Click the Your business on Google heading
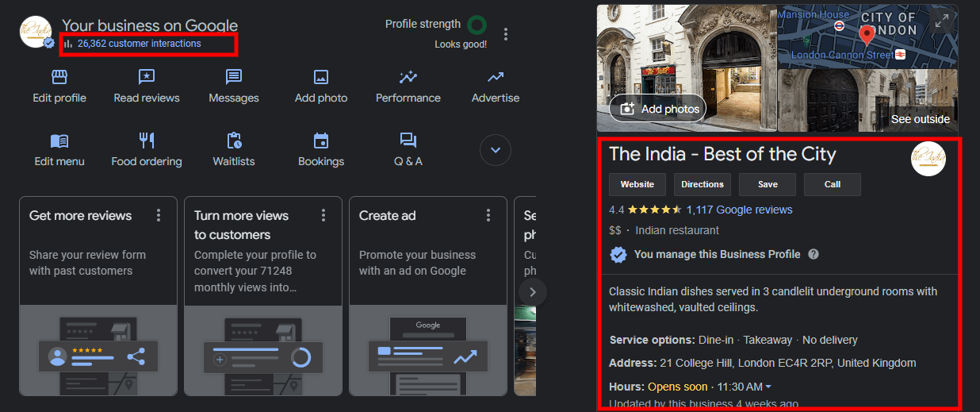This screenshot has height=412, width=980. pos(150,25)
